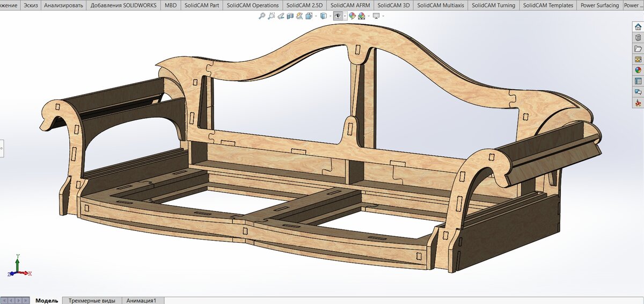This screenshot has height=304, width=644.
Task: Open SOLIDWORKS Resources home icon in task pane
Action: [x=638, y=26]
